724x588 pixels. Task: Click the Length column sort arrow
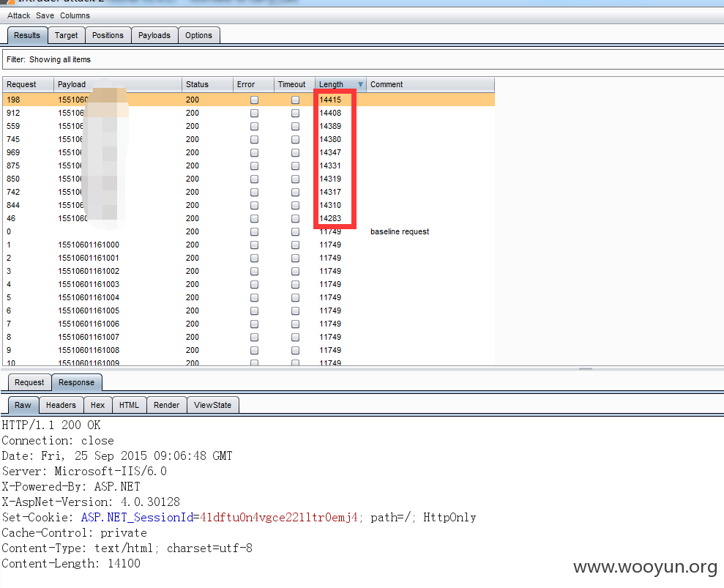pyautogui.click(x=360, y=84)
